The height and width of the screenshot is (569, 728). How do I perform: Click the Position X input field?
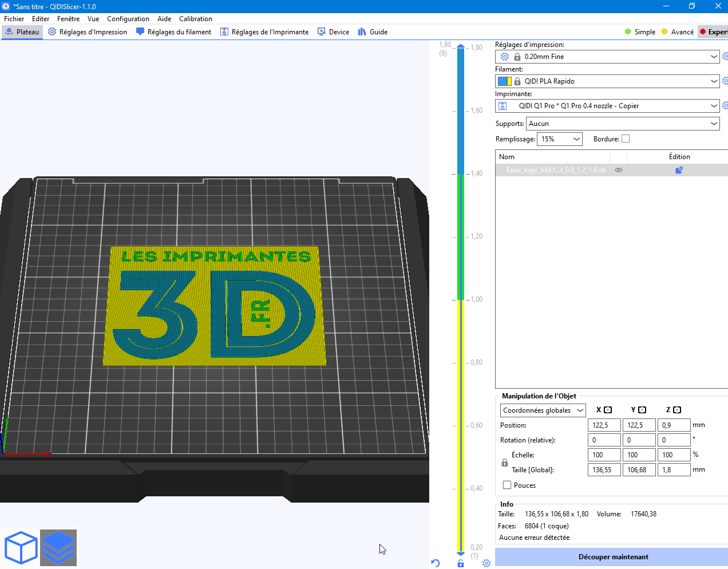604,425
